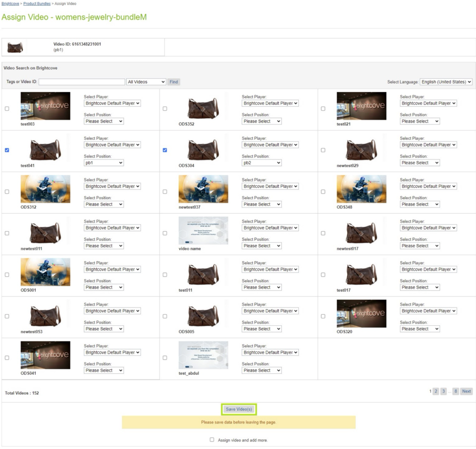Screen dimensions: 476x449
Task: Go to page 2 of results
Action: 436,391
